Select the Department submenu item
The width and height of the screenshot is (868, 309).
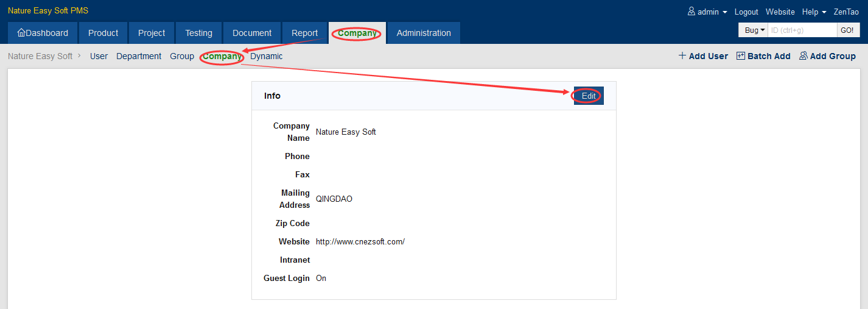tap(139, 56)
